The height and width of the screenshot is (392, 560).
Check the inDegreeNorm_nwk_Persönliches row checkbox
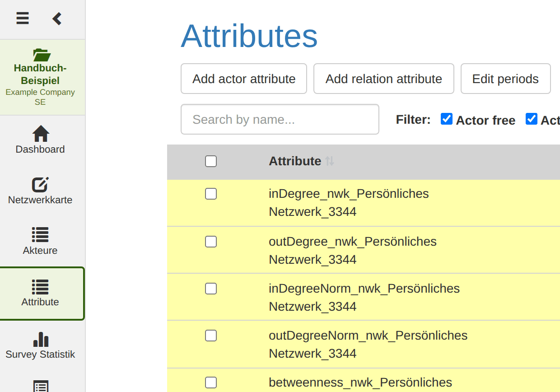point(211,289)
